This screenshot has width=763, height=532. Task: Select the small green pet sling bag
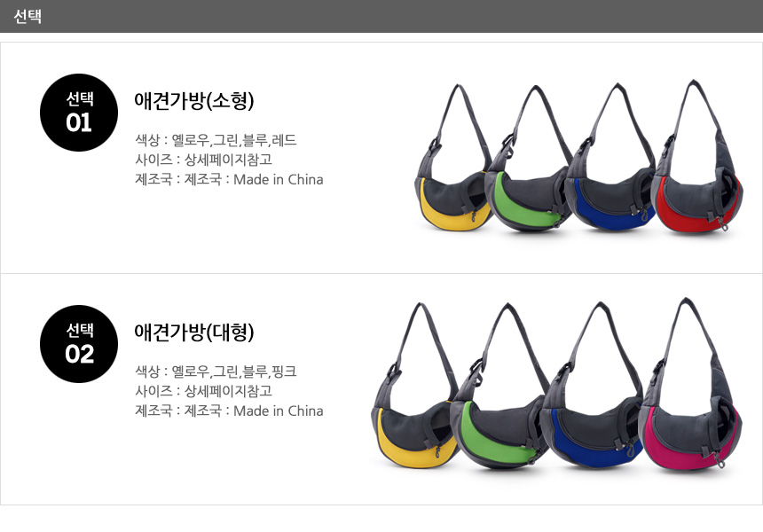tap(528, 159)
